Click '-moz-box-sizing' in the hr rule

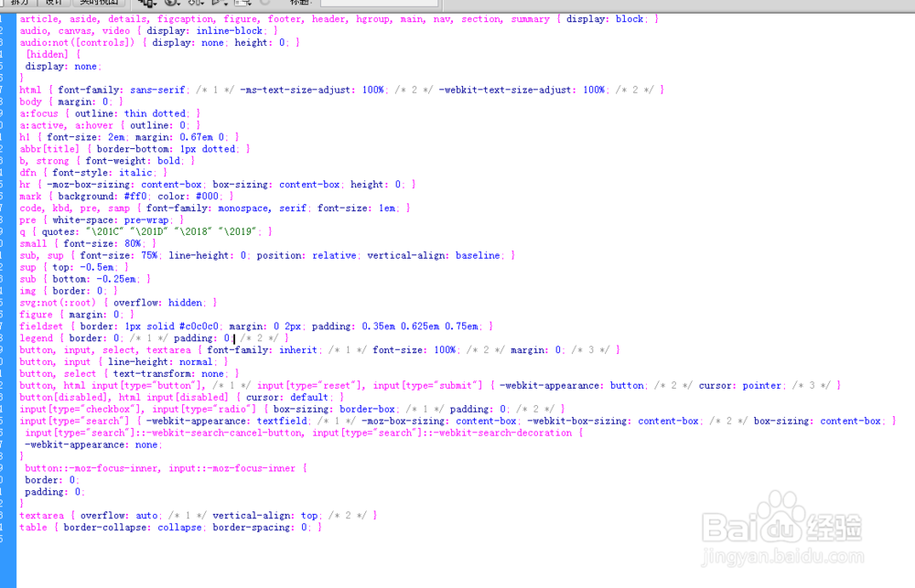[x=91, y=185]
